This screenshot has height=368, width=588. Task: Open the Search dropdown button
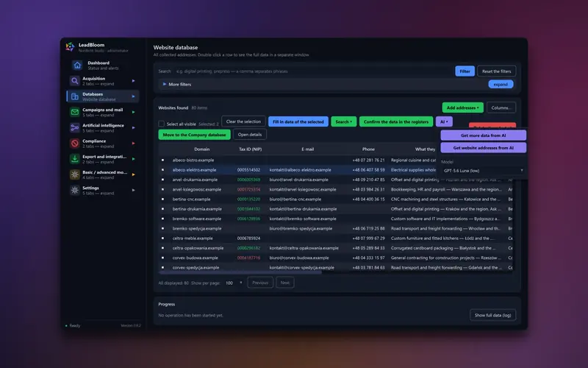(x=343, y=121)
